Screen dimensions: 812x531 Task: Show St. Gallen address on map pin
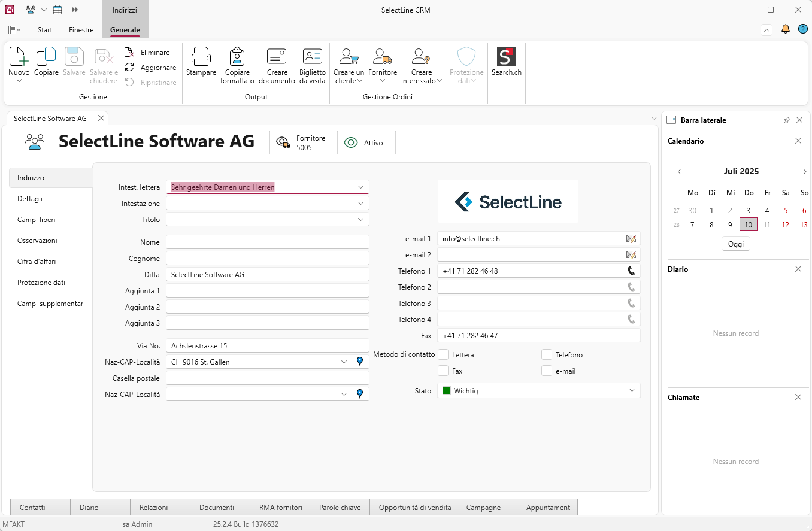coord(360,362)
